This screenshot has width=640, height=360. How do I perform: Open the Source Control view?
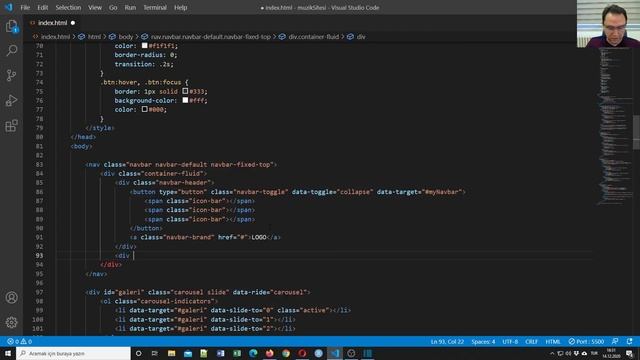coord(11,76)
